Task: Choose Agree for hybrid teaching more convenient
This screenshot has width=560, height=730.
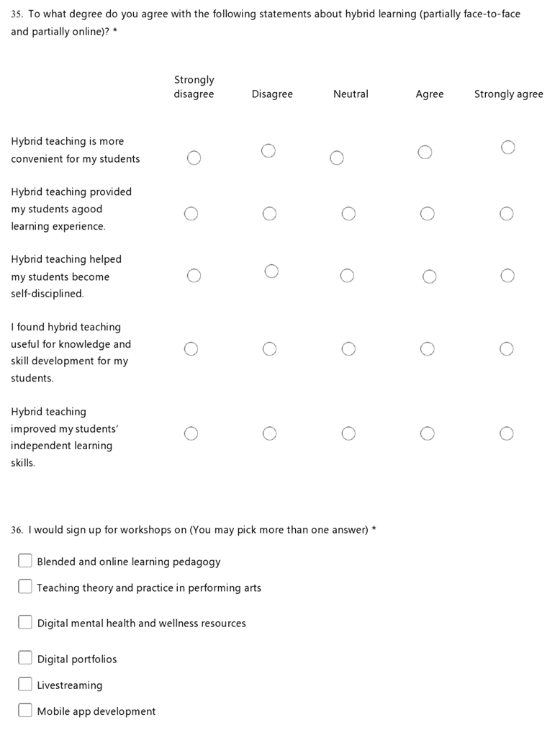Action: point(425,152)
